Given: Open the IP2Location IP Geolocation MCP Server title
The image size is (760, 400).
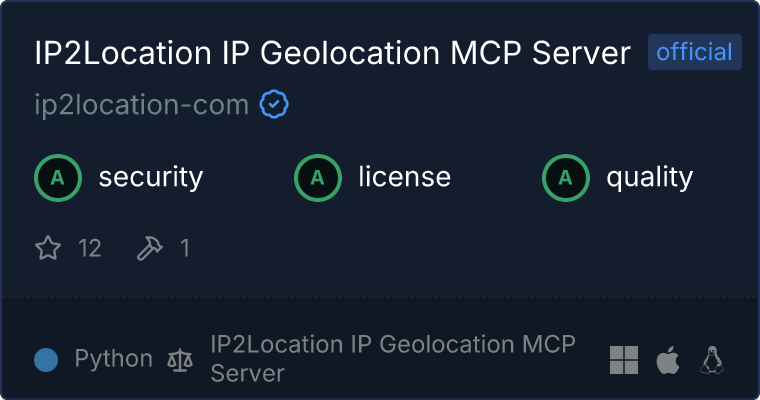Looking at the screenshot, I should click(x=333, y=53).
